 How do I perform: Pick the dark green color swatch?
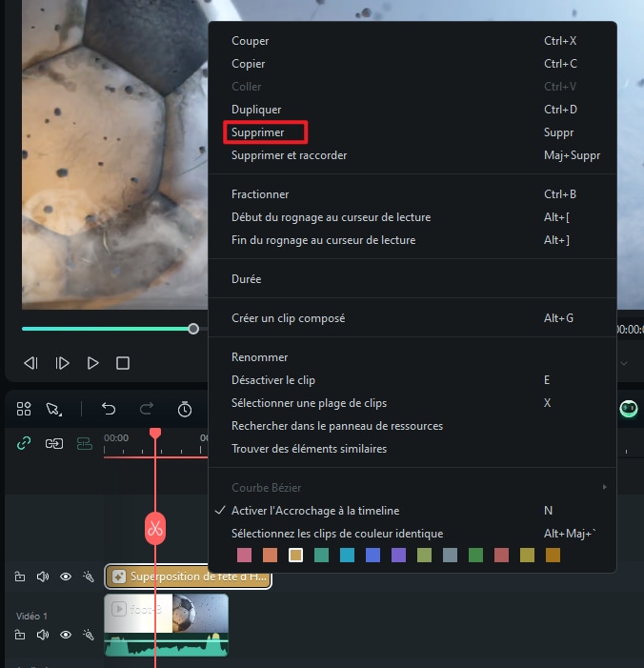(475, 556)
